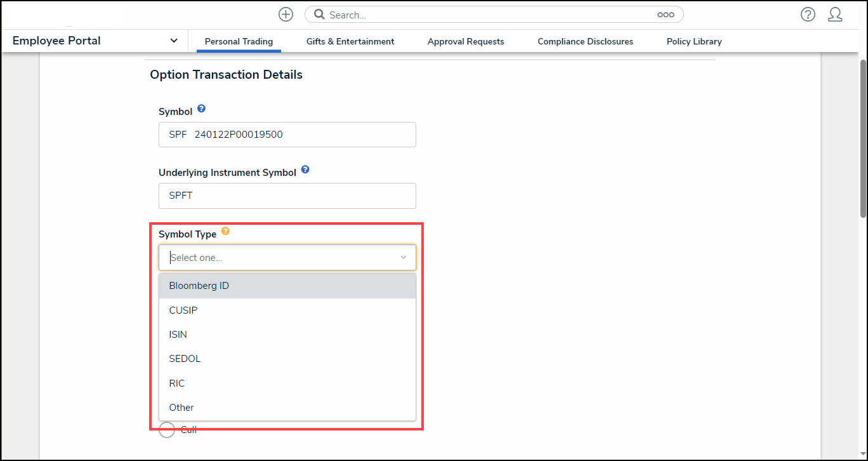Click the Underlying Instrument Symbol field

[x=287, y=196]
